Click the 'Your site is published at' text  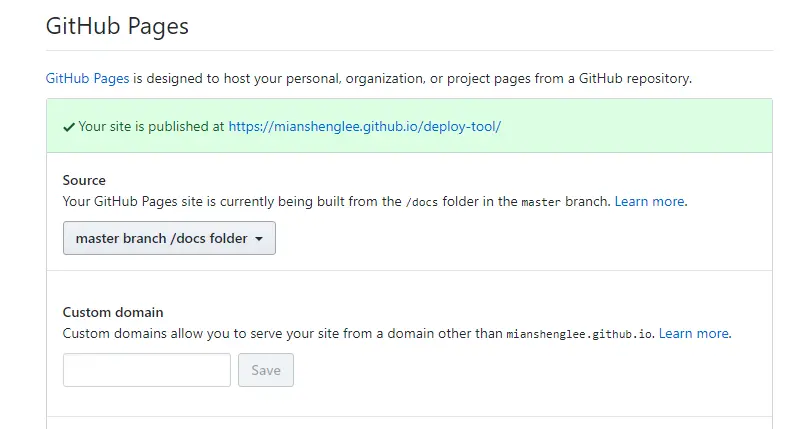[x=151, y=127]
